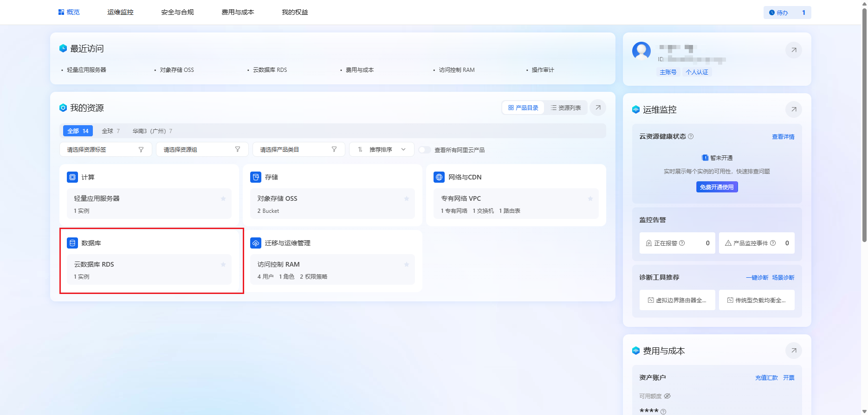
Task: Expand the 请选择资源组 dropdown
Action: tap(202, 149)
